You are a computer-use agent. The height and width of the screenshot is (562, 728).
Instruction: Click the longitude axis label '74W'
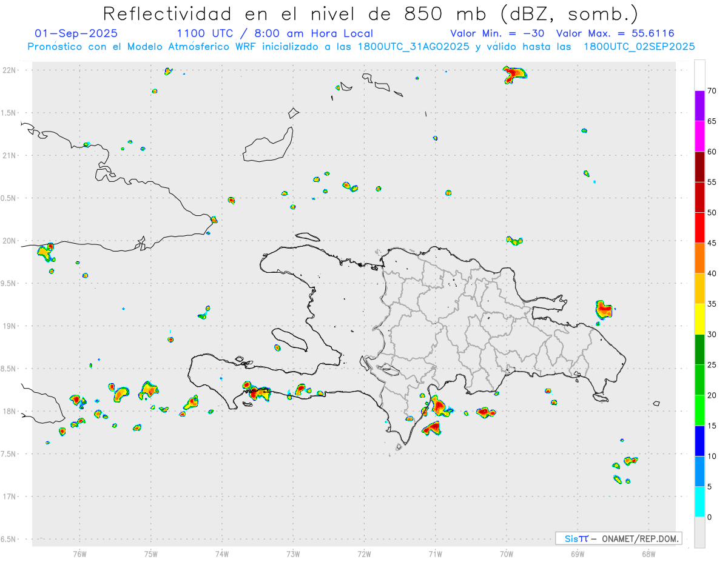coord(222,554)
